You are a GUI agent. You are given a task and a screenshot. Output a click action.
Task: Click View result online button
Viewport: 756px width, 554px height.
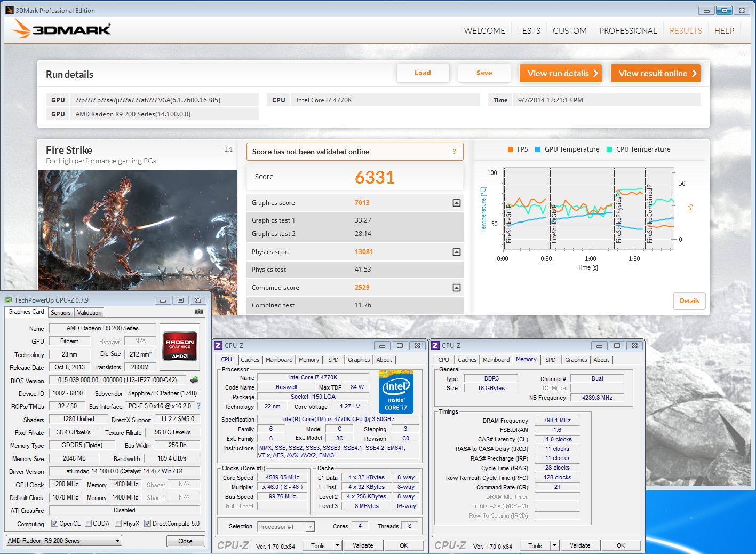656,74
